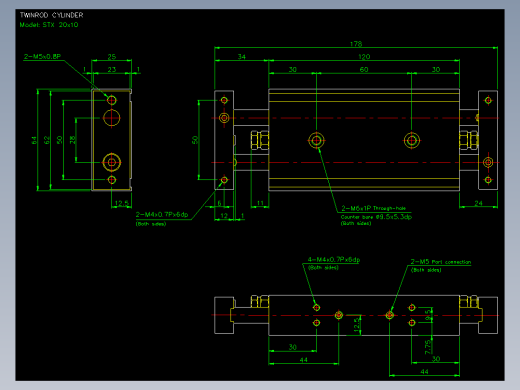Select the '2-M6x1P Through-hole' annotation
Screen dimensions: 520x390
374,208
